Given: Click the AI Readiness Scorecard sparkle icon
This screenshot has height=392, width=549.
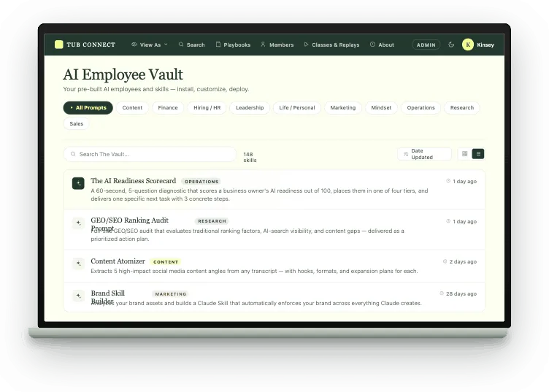Looking at the screenshot, I should (x=78, y=183).
